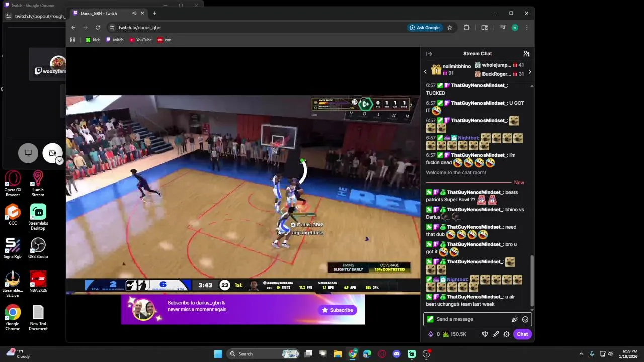Open the Bits icon showing 0
This screenshot has height=362, width=644.
(433, 334)
